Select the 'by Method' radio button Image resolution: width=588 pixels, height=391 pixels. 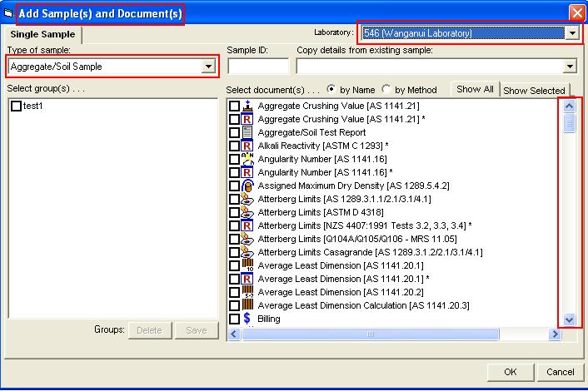click(x=386, y=89)
